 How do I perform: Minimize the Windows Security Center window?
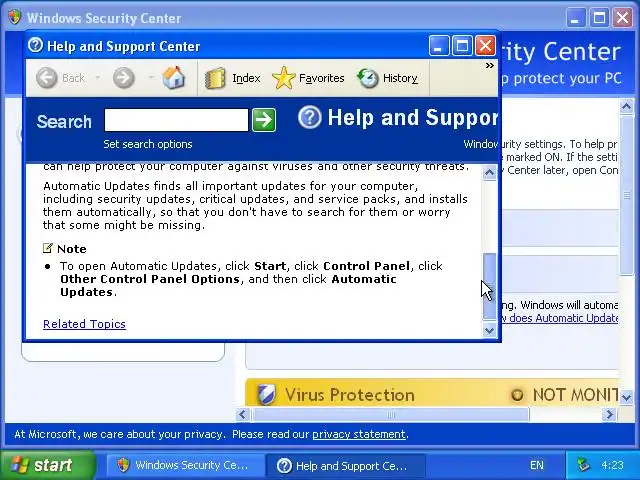click(x=576, y=18)
